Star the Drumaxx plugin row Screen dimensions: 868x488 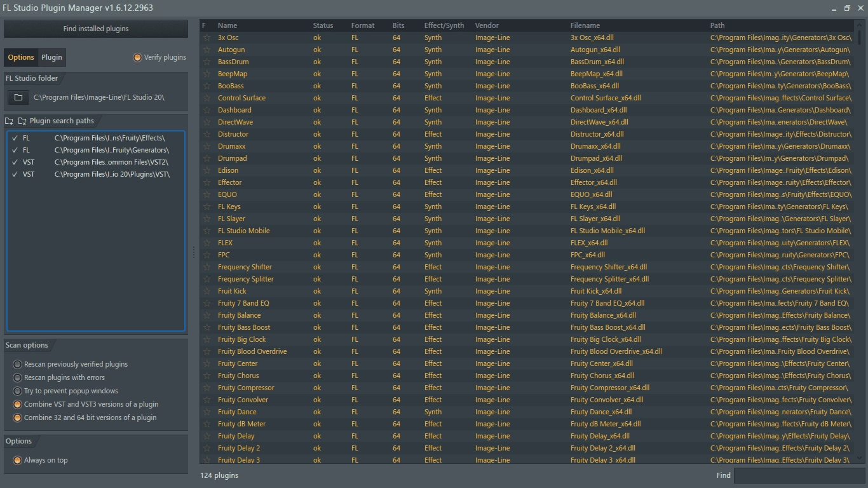point(207,146)
